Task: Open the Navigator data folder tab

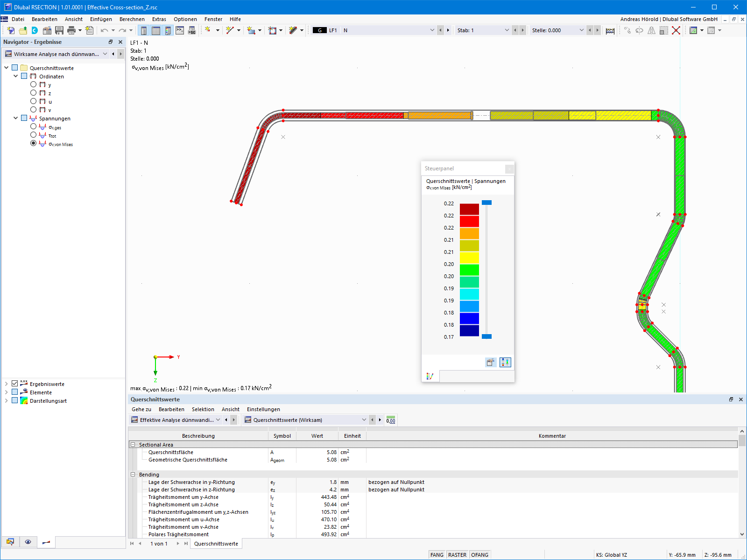Action: point(10,542)
